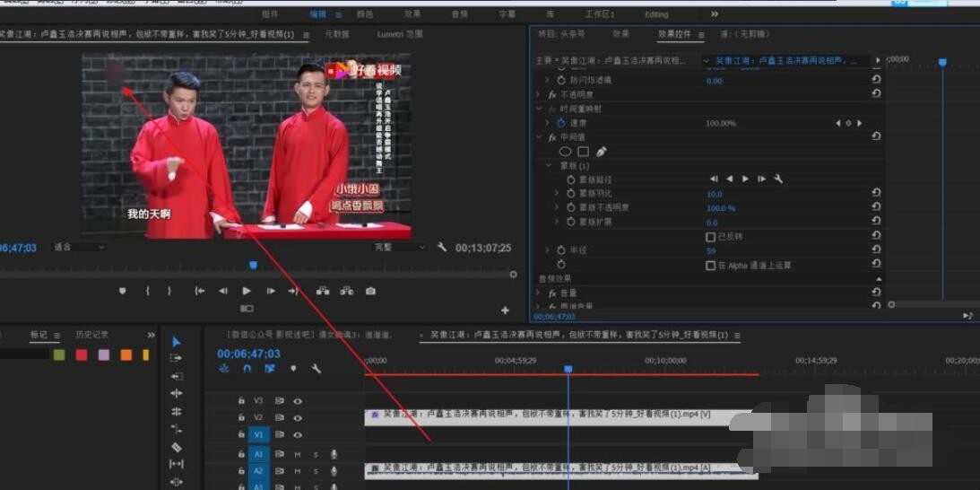Viewport: 980px width, 490px height.
Task: Track selected mask backward
Action: [729, 179]
